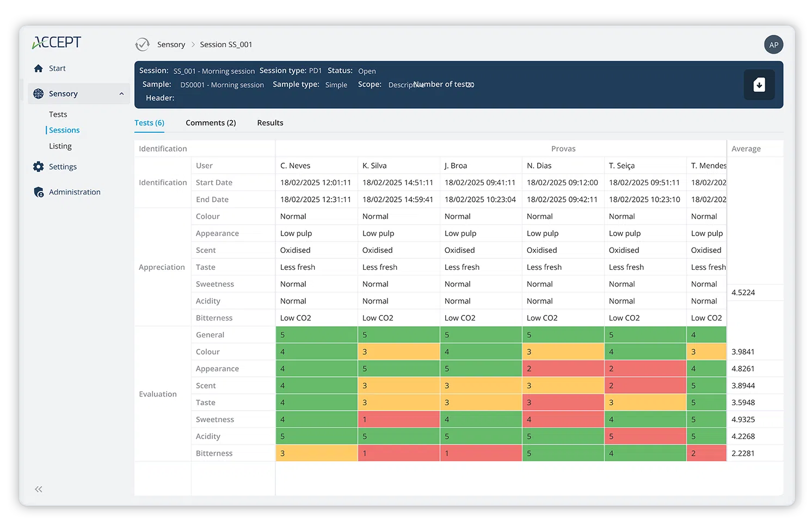The image size is (812, 526).
Task: Click the ACCEPT logo
Action: 57,42
